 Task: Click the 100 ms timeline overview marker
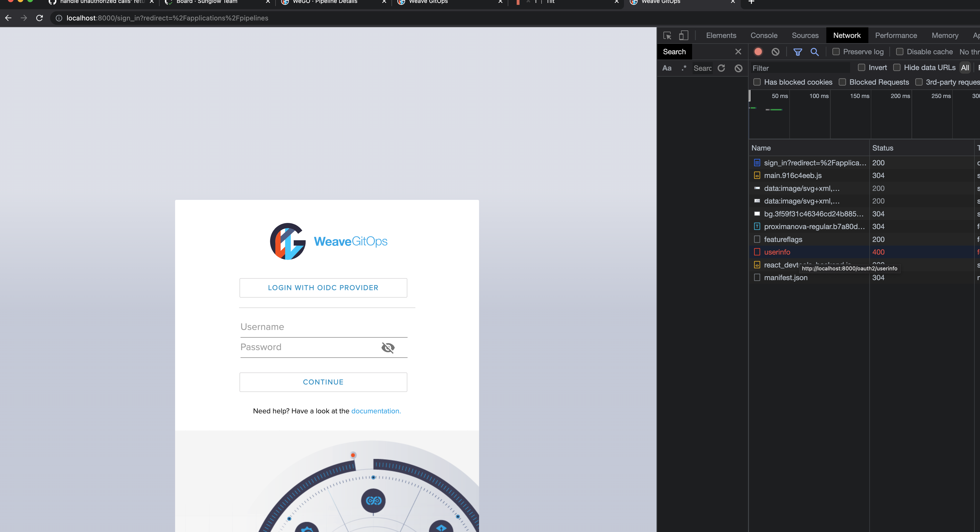pyautogui.click(x=819, y=96)
